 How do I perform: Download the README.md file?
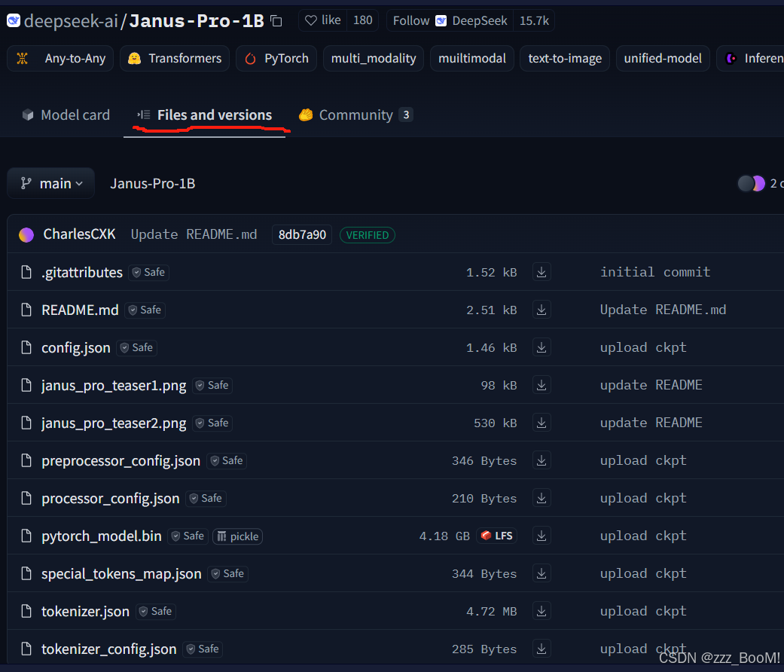(x=541, y=310)
